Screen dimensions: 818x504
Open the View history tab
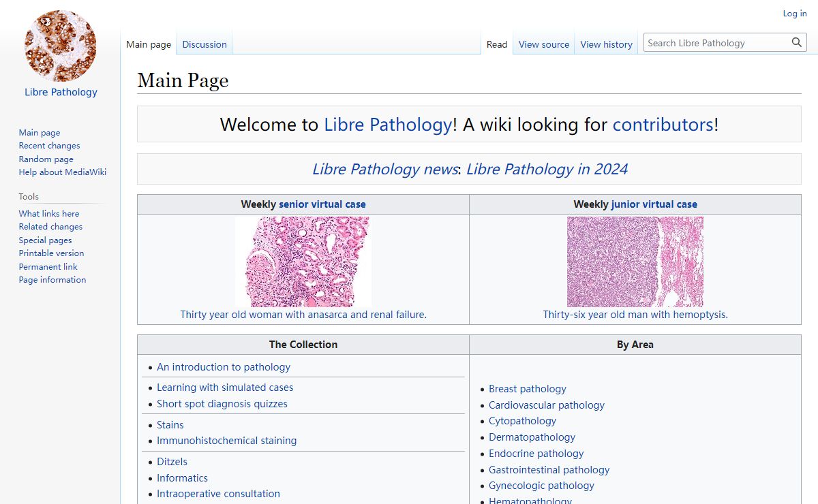tap(606, 44)
